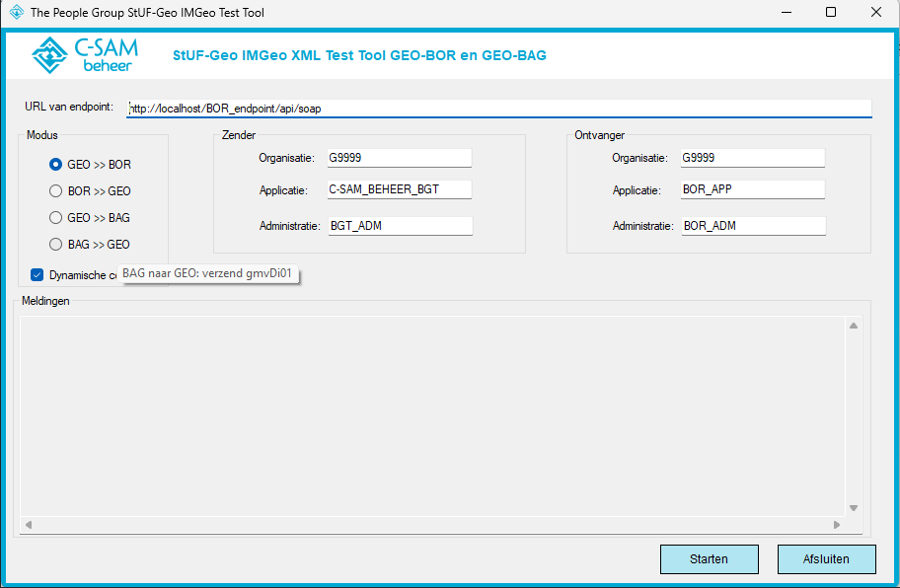The height and width of the screenshot is (588, 900).
Task: Click the heading "StUF-Geo IMGeo XML Test Tool GEO-BOR en GEO-BAG"
Action: click(359, 55)
